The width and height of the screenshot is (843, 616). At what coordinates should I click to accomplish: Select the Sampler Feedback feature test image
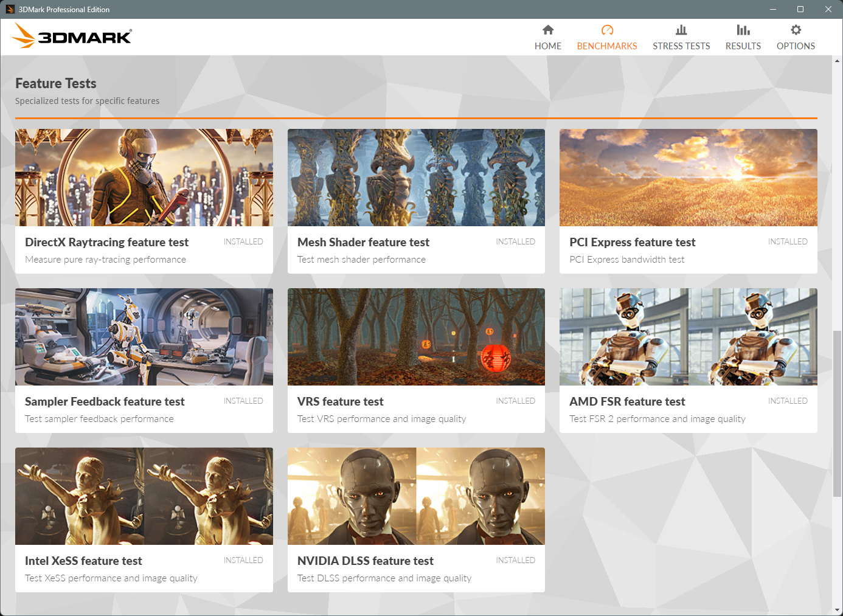point(144,337)
